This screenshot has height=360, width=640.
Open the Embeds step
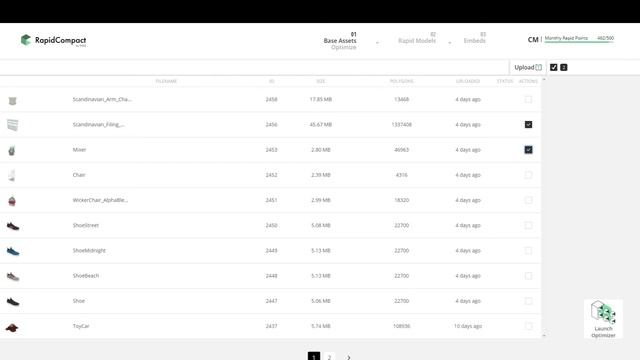click(x=475, y=38)
